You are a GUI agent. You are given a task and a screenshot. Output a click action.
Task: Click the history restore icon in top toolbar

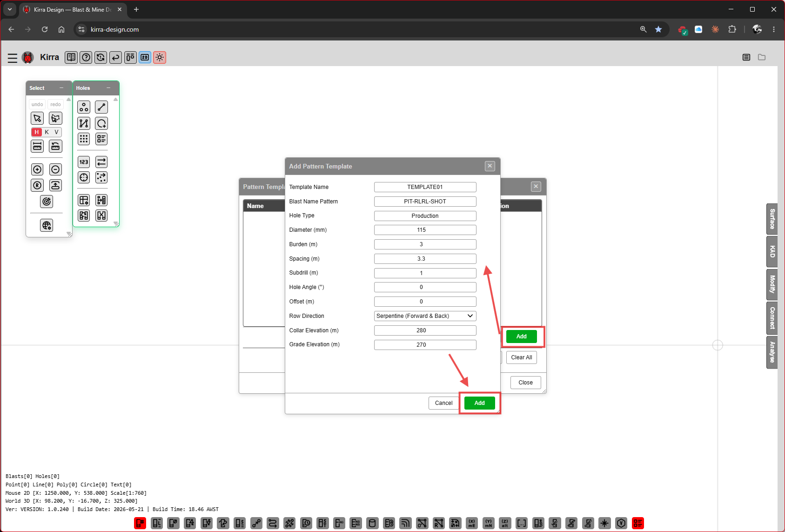101,57
